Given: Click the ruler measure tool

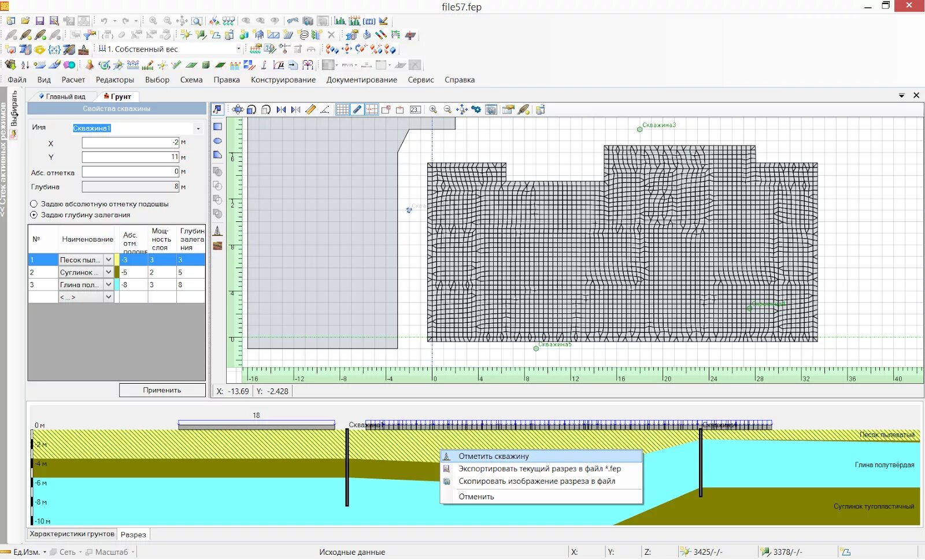Looking at the screenshot, I should (310, 110).
